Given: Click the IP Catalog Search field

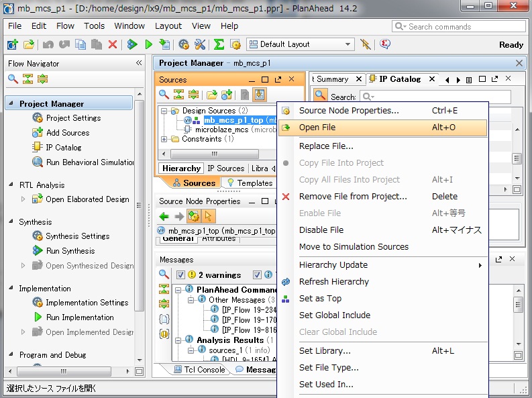Looking at the screenshot, I should tap(435, 97).
